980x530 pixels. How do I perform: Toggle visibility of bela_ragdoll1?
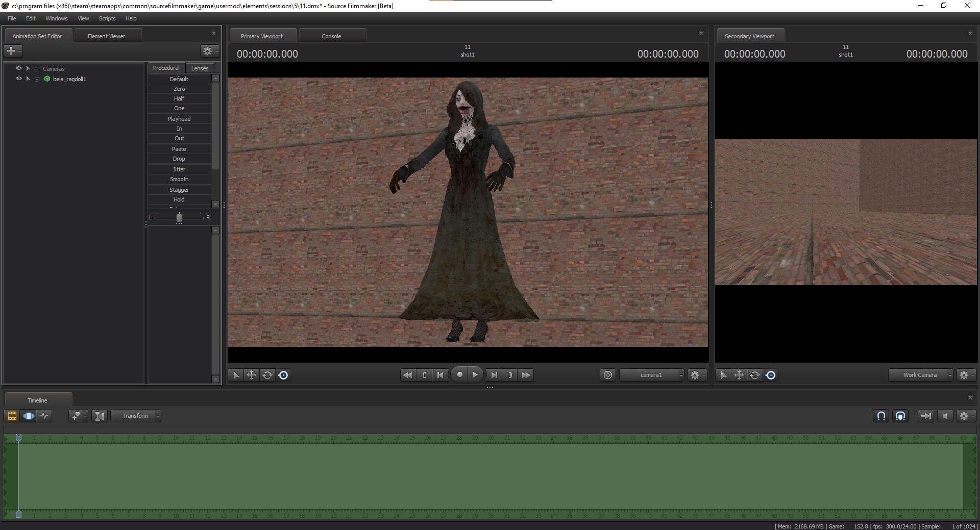pos(19,79)
